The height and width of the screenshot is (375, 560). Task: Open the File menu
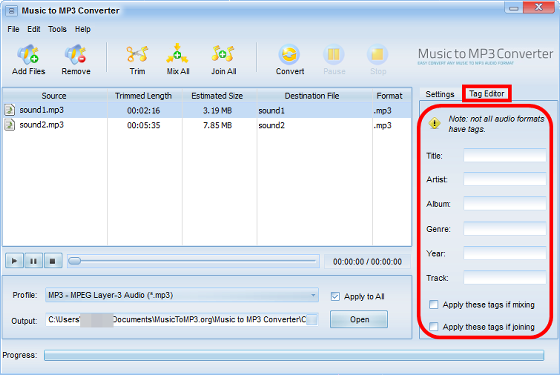click(x=13, y=29)
